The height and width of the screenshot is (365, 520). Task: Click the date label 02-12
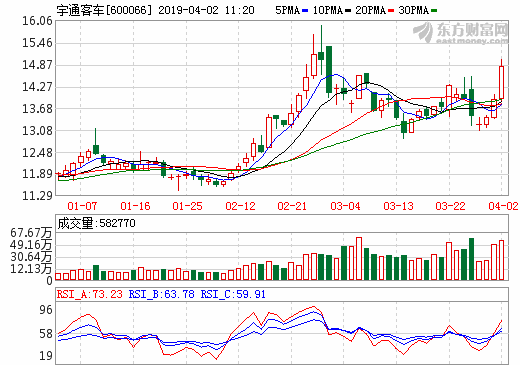tap(240, 206)
